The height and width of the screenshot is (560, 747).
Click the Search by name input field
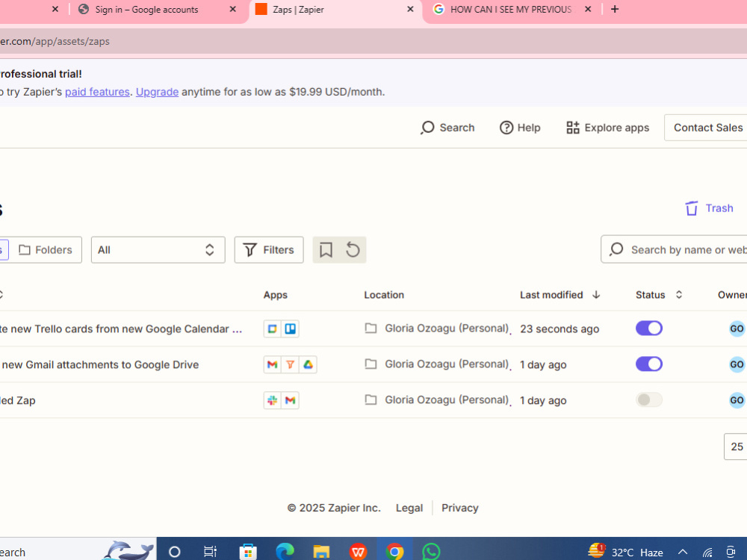coord(674,249)
